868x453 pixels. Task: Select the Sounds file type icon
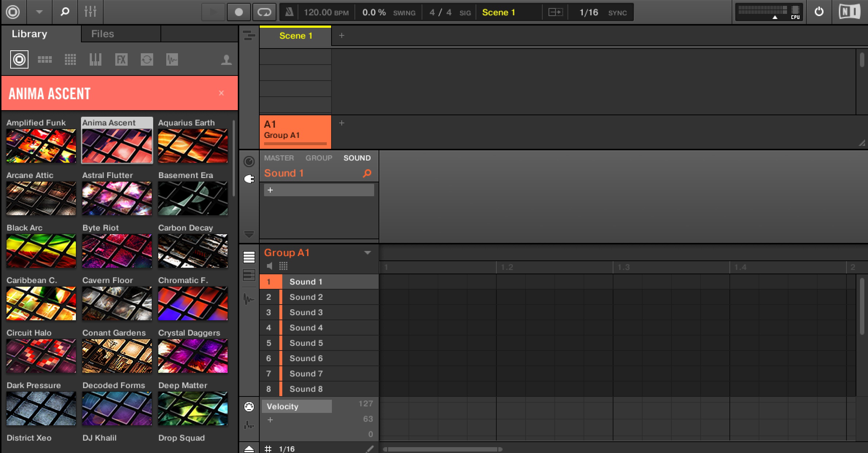click(x=70, y=59)
